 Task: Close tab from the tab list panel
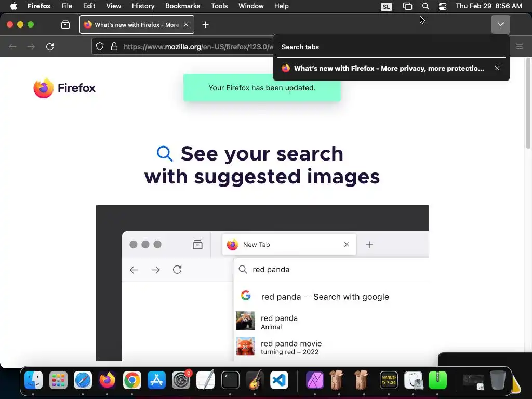pyautogui.click(x=497, y=68)
